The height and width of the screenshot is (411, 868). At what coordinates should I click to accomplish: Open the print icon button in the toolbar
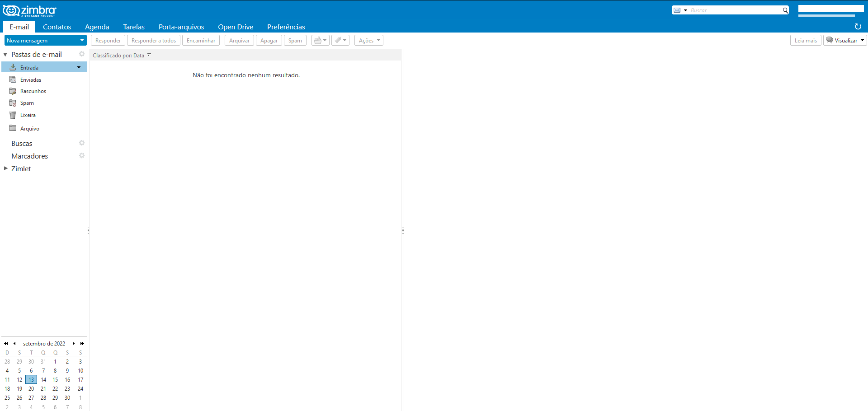320,41
